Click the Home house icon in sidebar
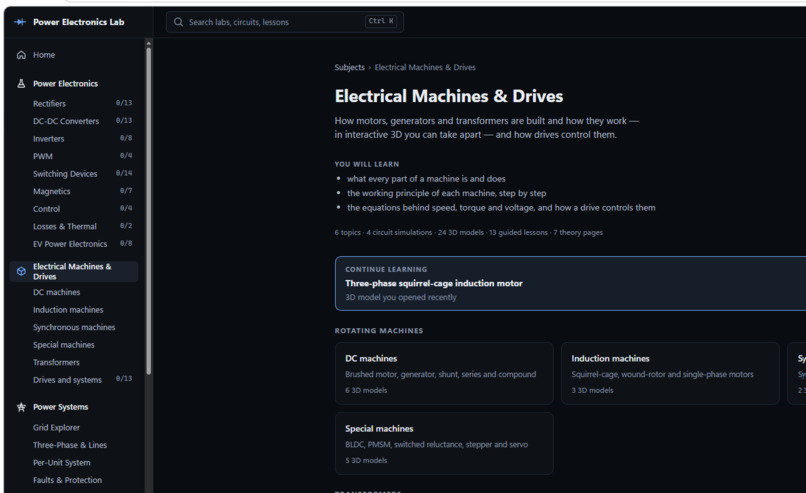The image size is (806, 493). (21, 55)
